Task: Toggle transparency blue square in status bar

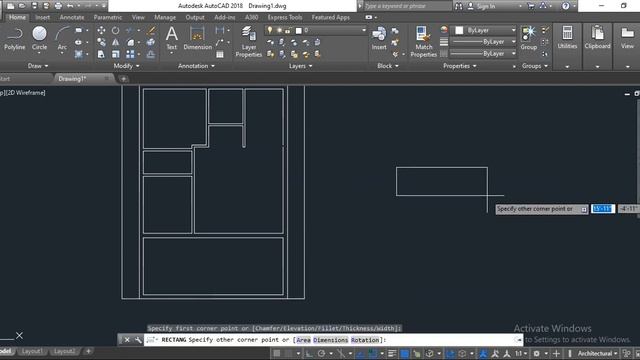Action: point(404,353)
